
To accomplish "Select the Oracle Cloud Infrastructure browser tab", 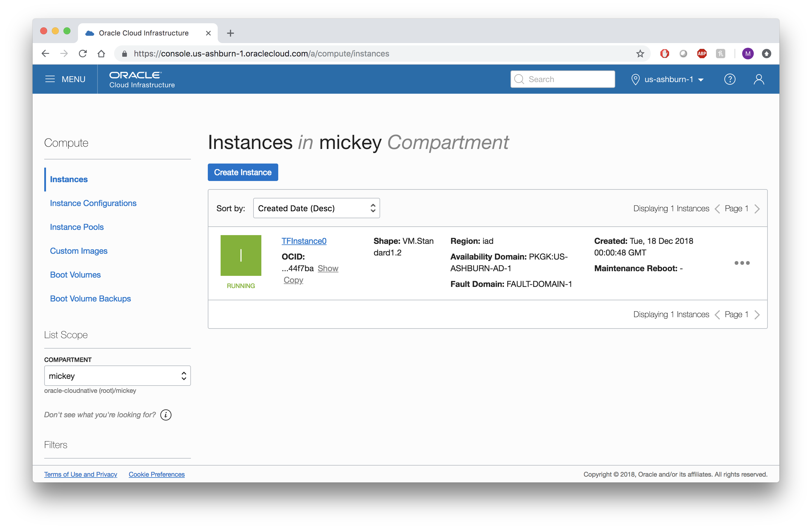I will click(x=148, y=33).
